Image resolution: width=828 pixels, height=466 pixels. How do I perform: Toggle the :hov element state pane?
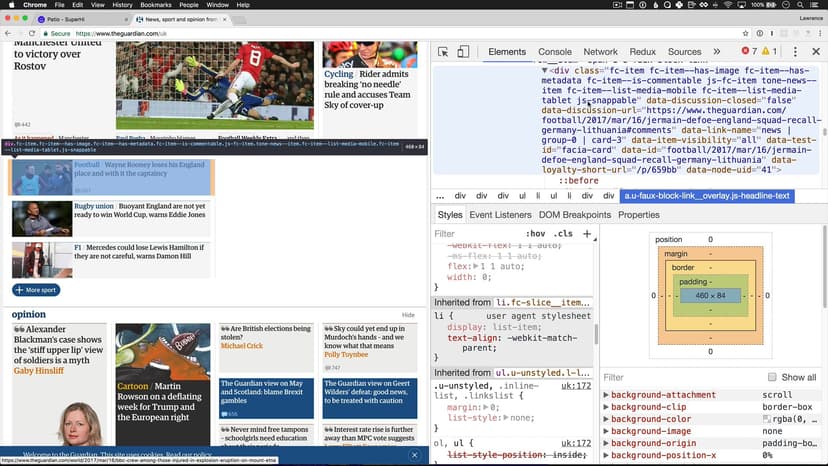(x=536, y=234)
